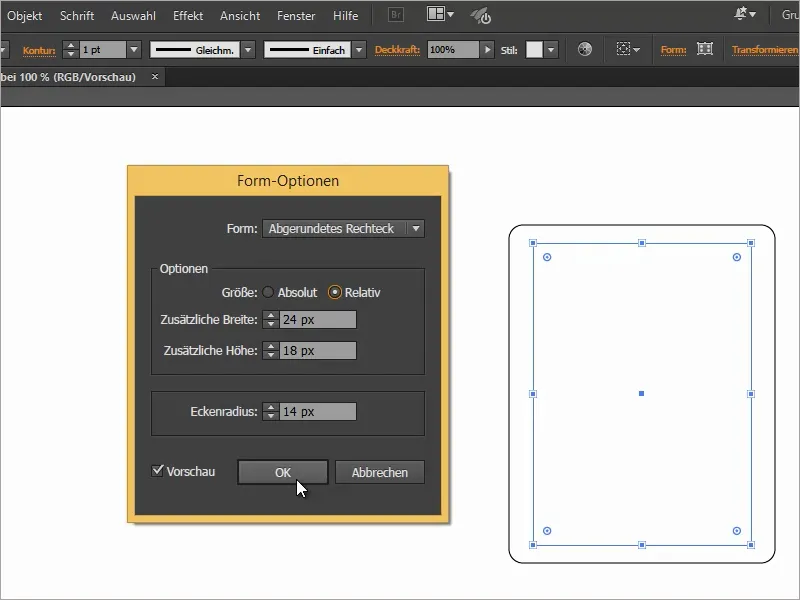Click the Eckenradius stepper arrows
Image resolution: width=800 pixels, height=600 pixels.
pyautogui.click(x=271, y=412)
